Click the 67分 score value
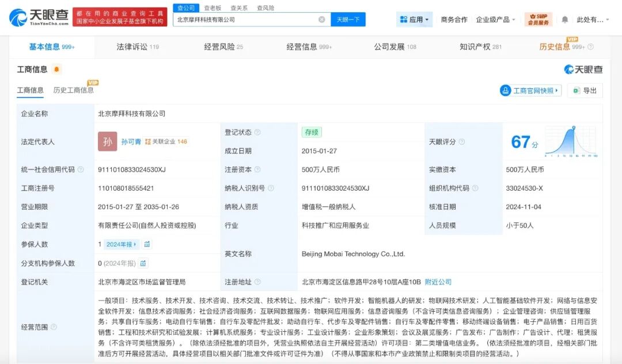Viewport: 622px width, 364px height. (x=525, y=142)
